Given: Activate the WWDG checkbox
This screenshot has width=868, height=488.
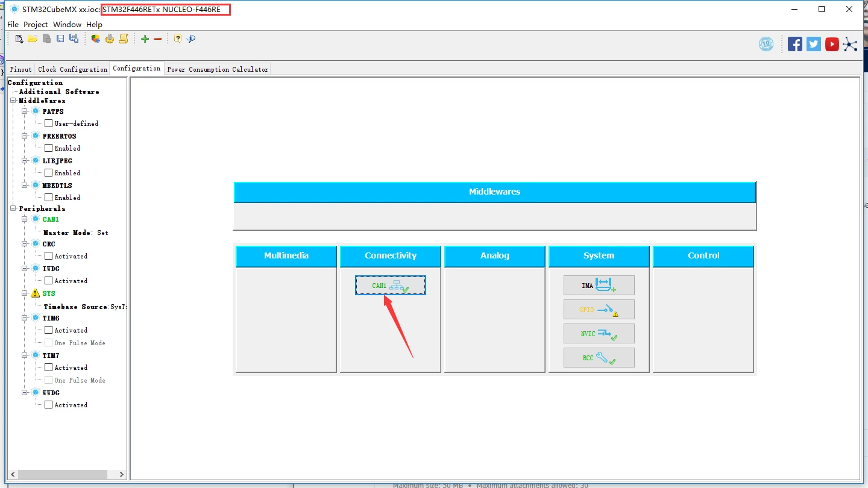Looking at the screenshot, I should 49,405.
